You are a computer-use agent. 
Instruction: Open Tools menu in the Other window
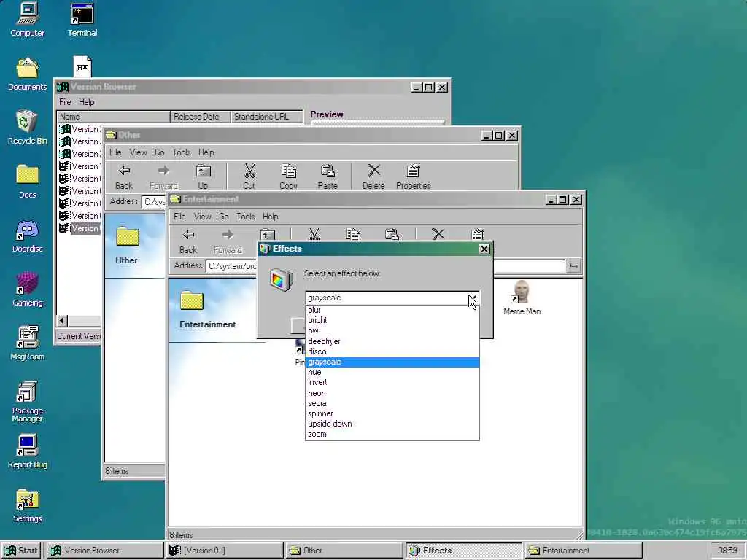[x=181, y=152]
